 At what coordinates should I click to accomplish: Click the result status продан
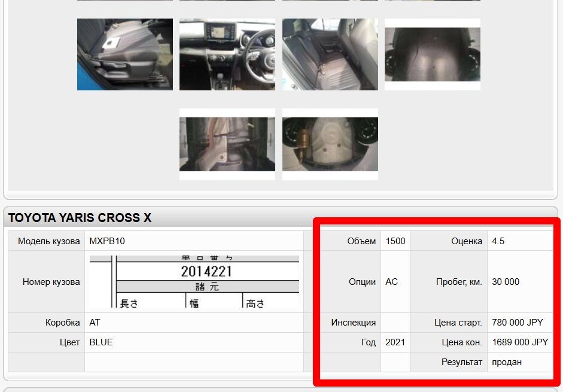(x=507, y=362)
